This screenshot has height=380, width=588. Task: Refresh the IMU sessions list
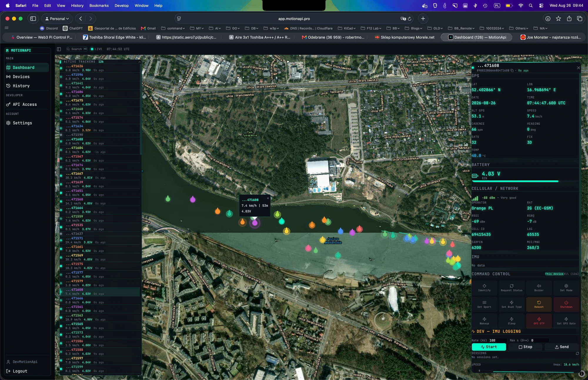(x=577, y=353)
